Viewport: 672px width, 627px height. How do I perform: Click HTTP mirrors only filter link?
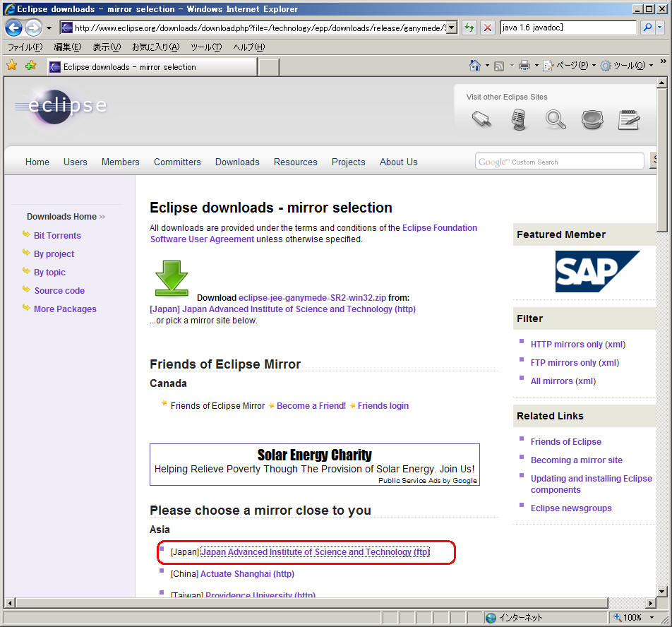pyautogui.click(x=566, y=345)
